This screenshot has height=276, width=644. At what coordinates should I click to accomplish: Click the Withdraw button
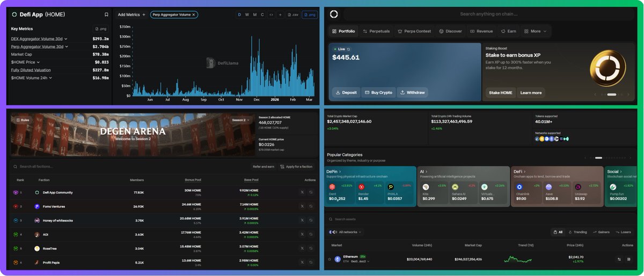(x=412, y=92)
